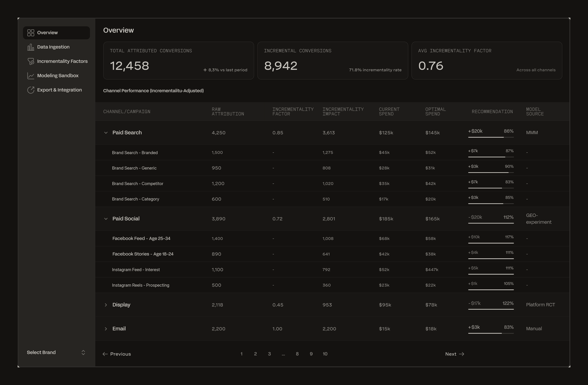Collapse the Paid Search channel group
The image size is (588, 385).
click(106, 133)
